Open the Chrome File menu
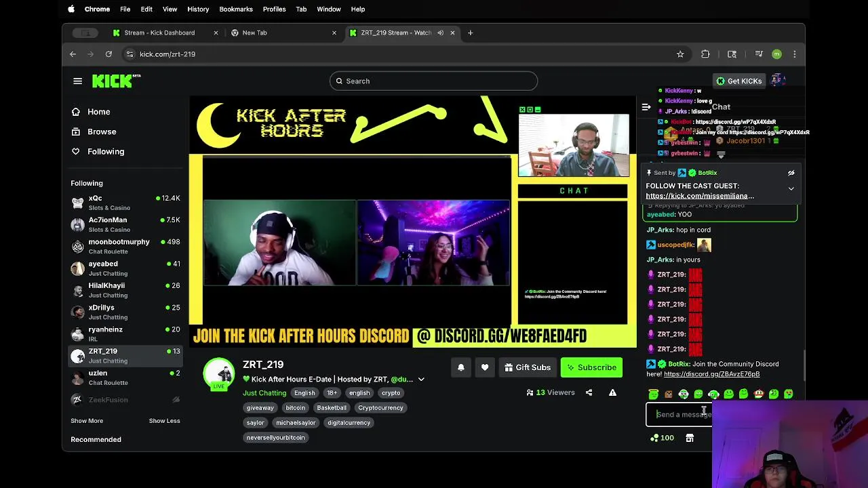The height and width of the screenshot is (488, 868). (125, 9)
